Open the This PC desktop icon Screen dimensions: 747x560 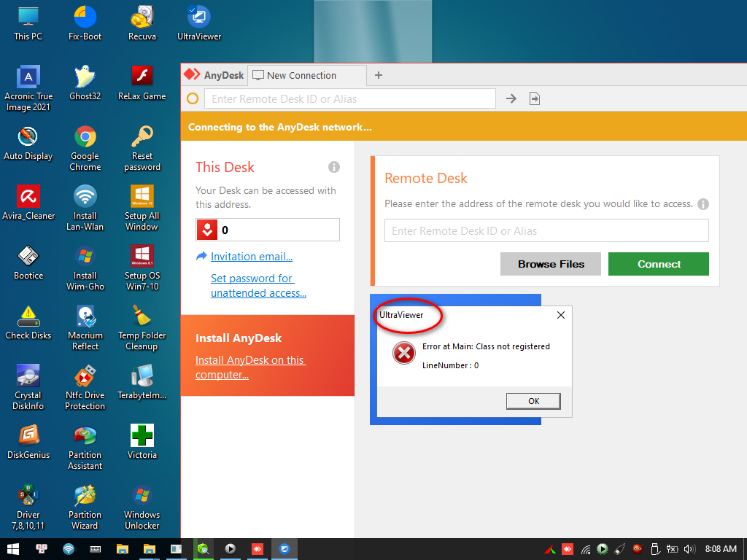coord(28,23)
